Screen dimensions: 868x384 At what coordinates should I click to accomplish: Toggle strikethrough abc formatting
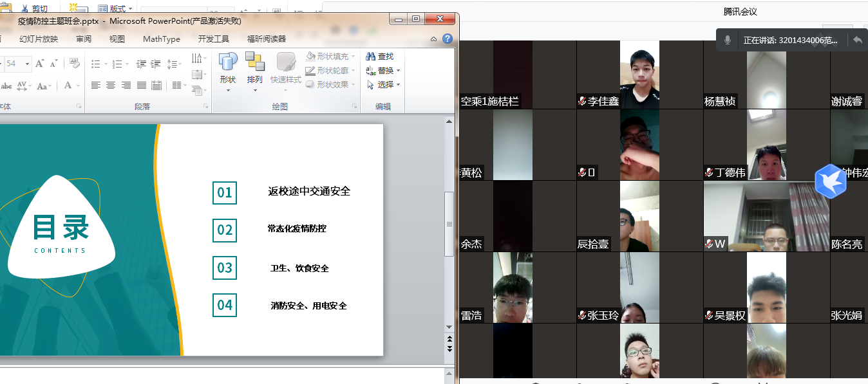[6, 86]
